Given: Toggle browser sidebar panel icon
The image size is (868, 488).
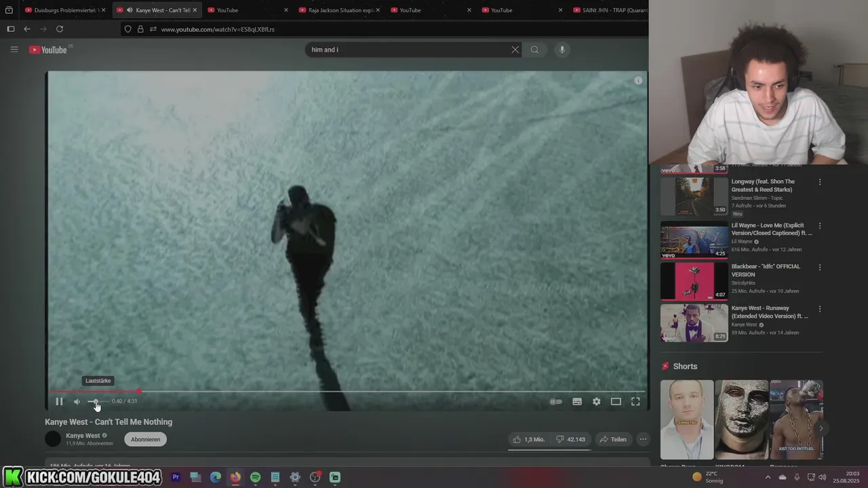Looking at the screenshot, I should [10, 29].
